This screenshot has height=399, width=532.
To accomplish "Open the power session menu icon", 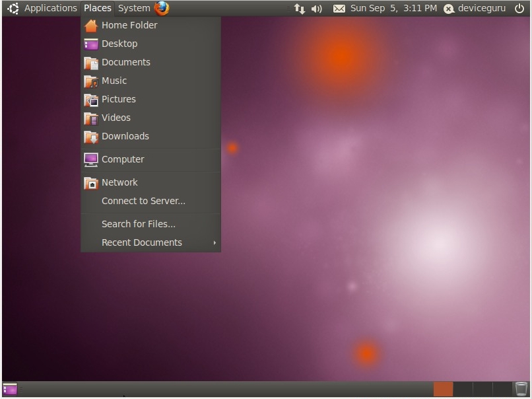I will point(519,9).
